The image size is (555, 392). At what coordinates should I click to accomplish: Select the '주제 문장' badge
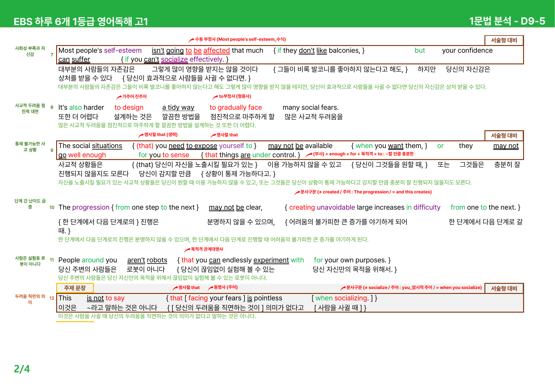(75, 288)
